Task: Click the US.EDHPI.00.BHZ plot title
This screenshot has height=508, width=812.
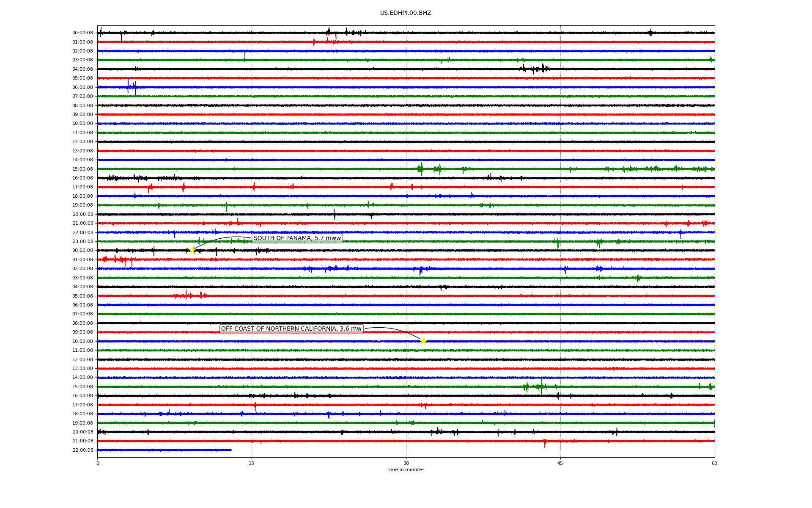Action: click(x=406, y=13)
